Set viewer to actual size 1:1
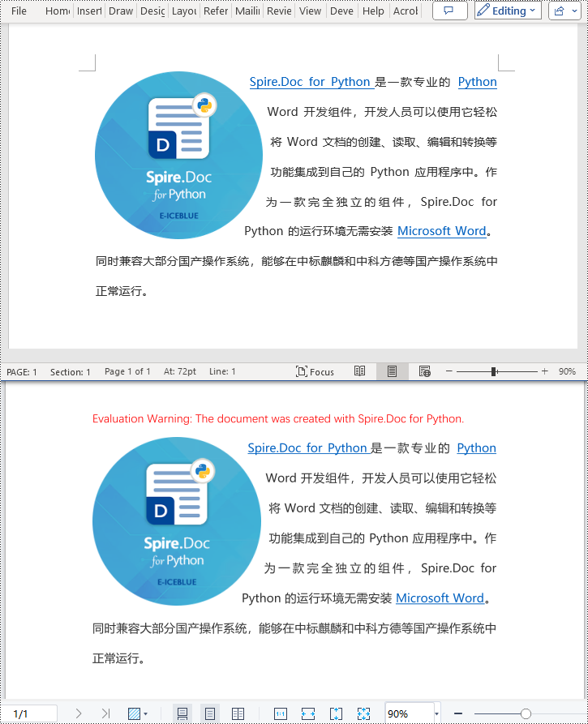Viewport: 588px width, 724px height. pos(281,713)
